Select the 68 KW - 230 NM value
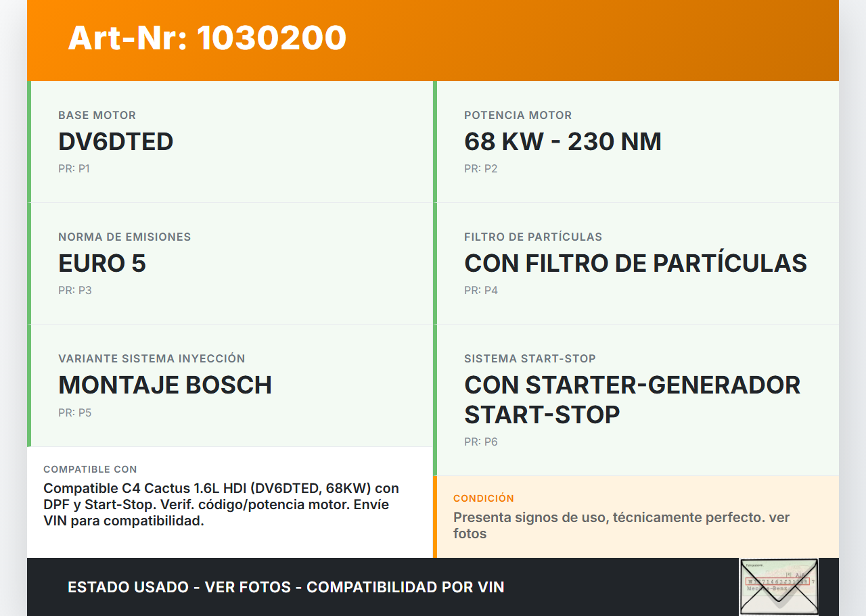The image size is (866, 616). tap(563, 142)
